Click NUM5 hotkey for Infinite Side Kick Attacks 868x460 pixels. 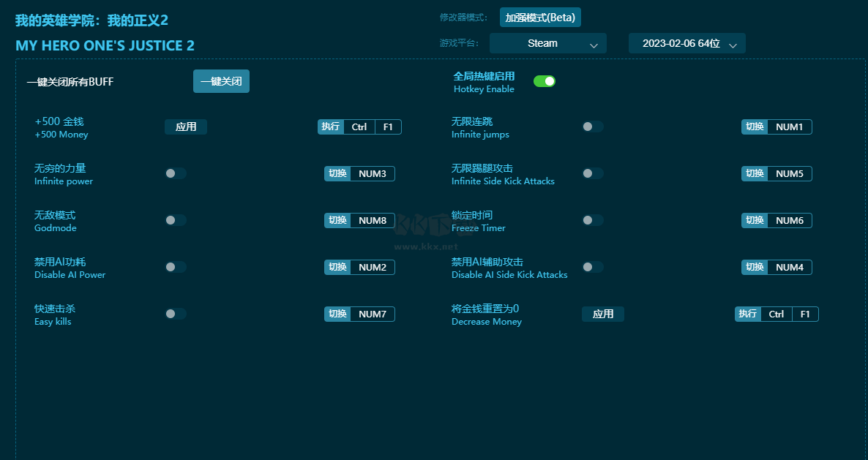[790, 173]
